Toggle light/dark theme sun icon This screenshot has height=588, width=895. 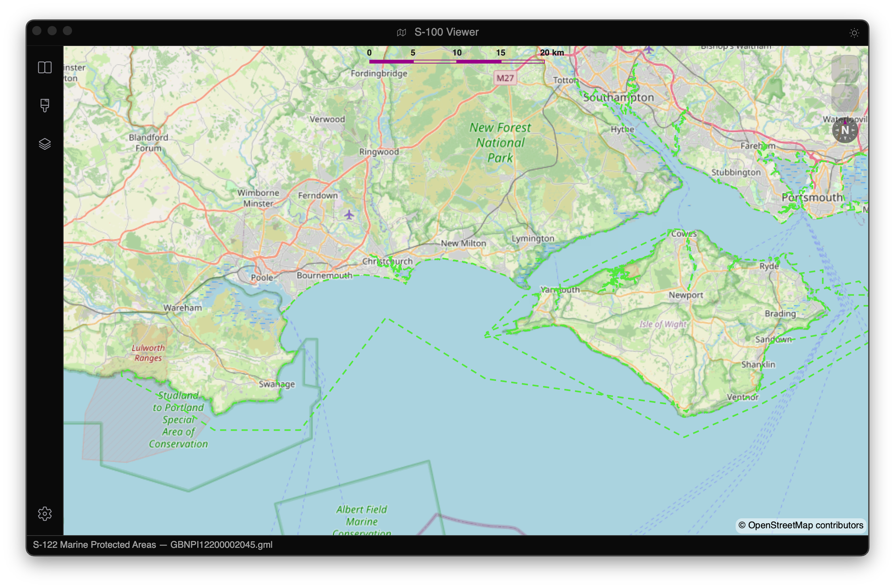pos(854,33)
